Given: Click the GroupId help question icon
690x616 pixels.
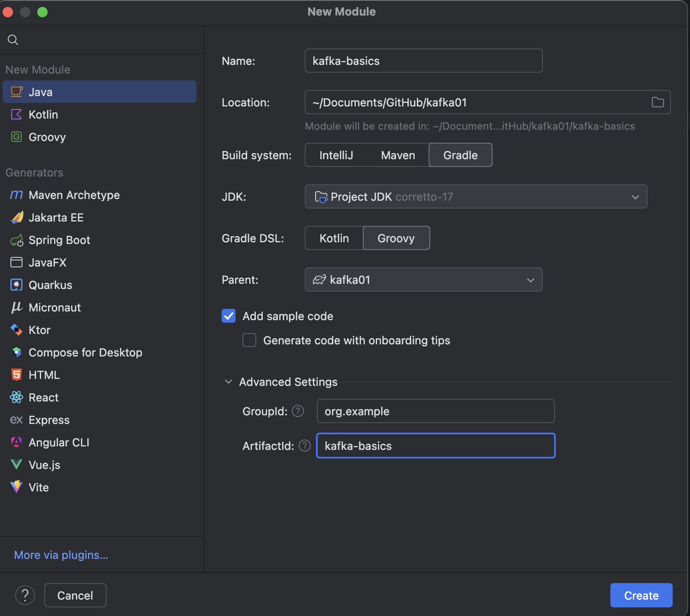Looking at the screenshot, I should coord(298,411).
